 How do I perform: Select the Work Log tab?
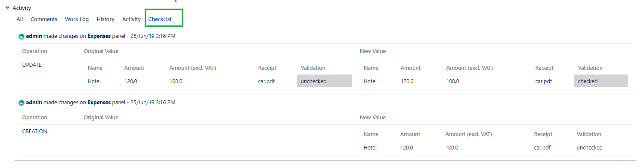coord(77,19)
